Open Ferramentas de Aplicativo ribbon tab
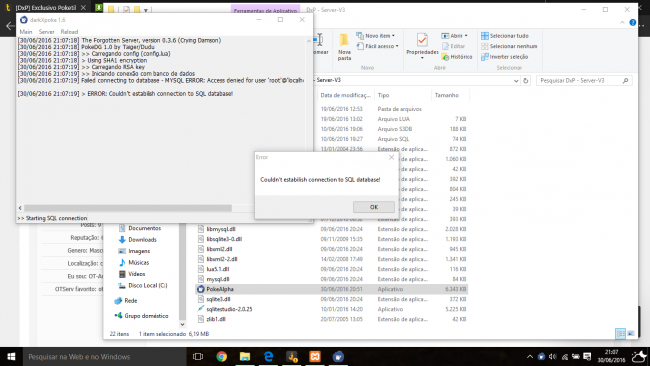Screen dimensions: 650x366 265,10
